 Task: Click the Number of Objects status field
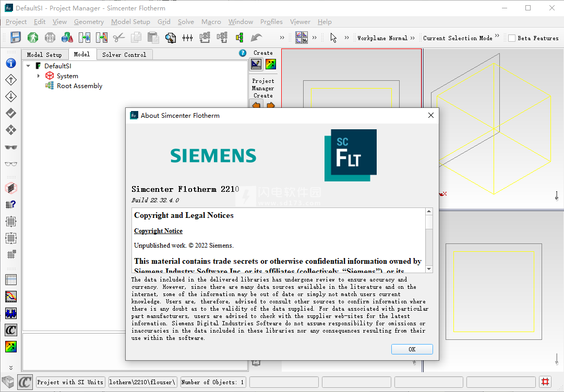[x=212, y=382]
